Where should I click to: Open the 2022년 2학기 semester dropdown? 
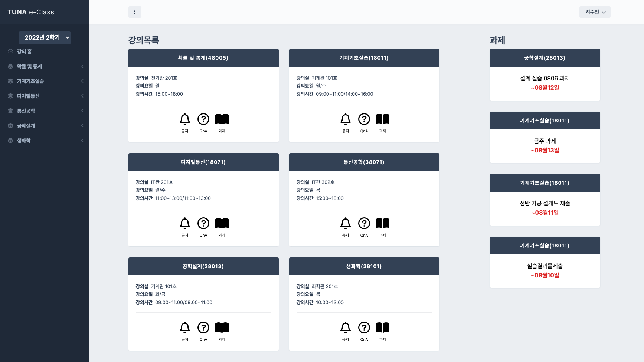(x=45, y=37)
